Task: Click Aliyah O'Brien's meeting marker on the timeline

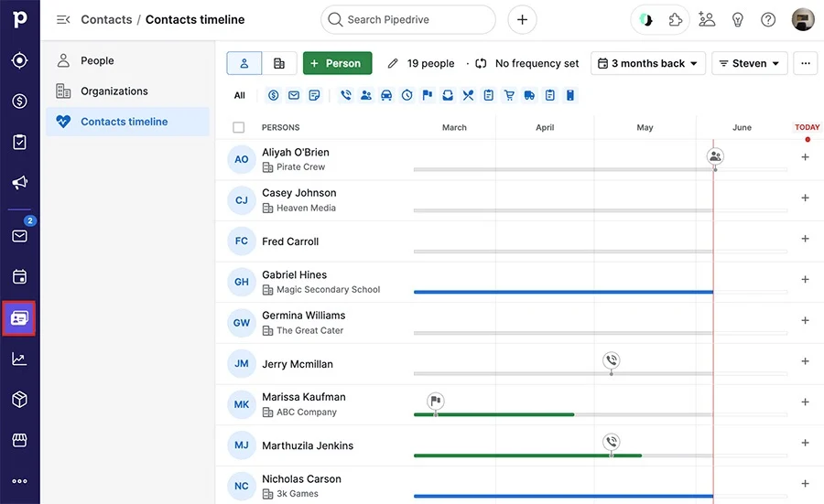Action: coord(715,155)
